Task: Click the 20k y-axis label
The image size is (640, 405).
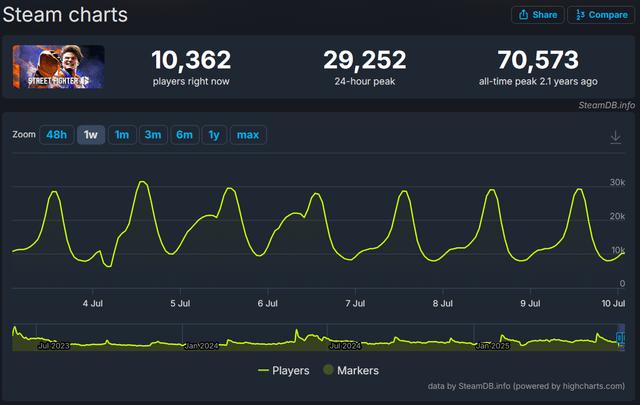Action: pos(617,216)
